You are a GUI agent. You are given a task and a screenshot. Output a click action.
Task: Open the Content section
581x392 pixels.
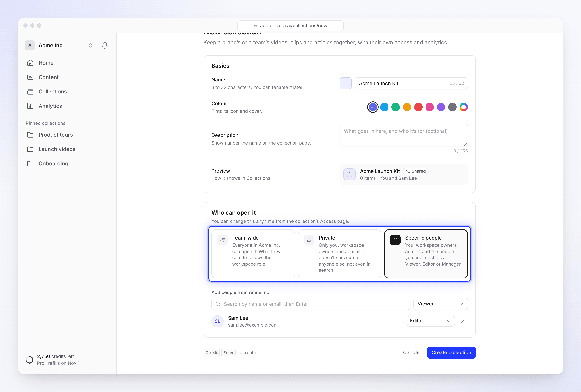[67, 77]
